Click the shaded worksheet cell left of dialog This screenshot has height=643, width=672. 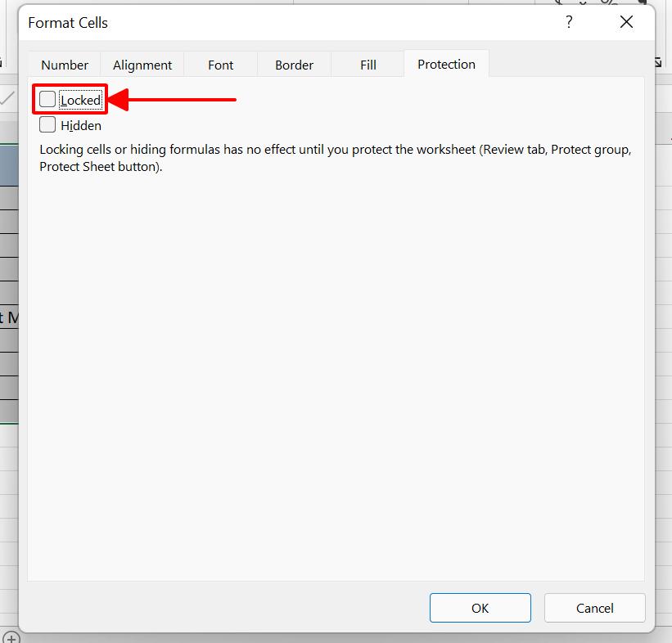pyautogui.click(x=8, y=164)
